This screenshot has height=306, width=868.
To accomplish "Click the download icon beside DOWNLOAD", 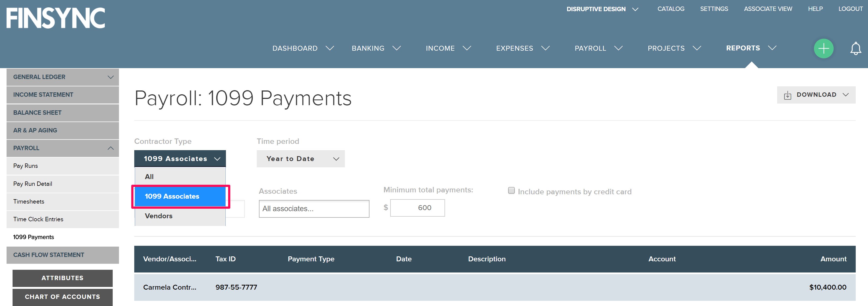I will coord(788,95).
